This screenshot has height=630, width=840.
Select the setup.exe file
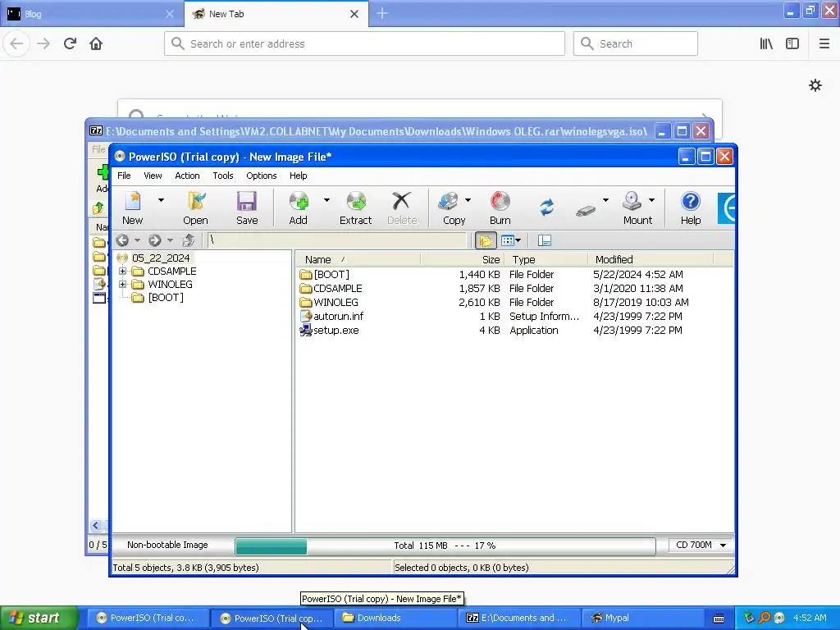336,331
